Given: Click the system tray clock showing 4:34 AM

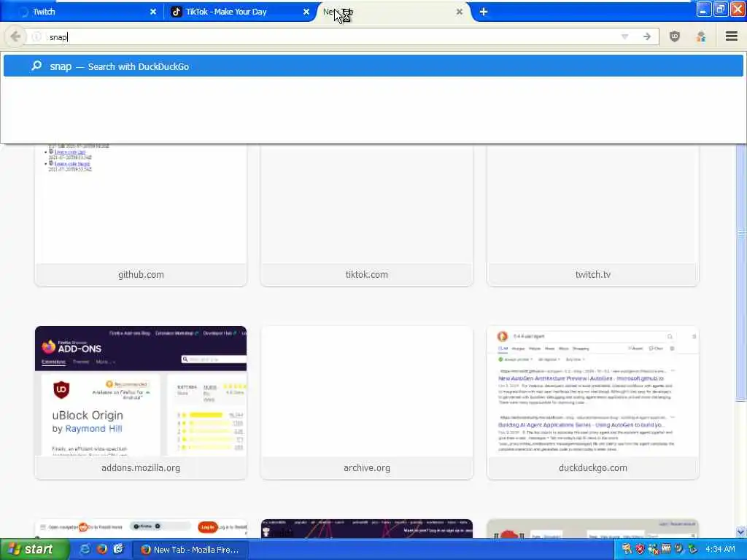Looking at the screenshot, I should coord(720,550).
